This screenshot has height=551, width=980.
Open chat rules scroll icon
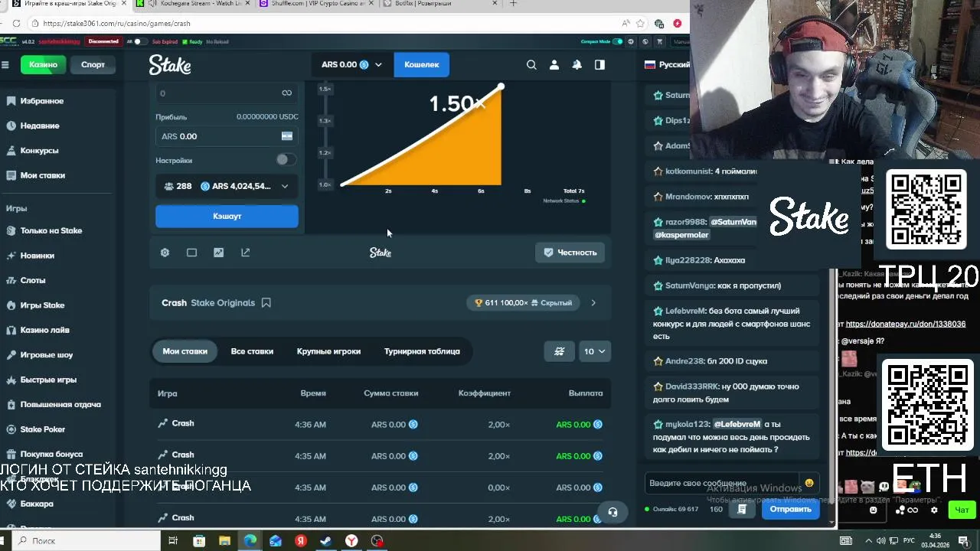(742, 509)
